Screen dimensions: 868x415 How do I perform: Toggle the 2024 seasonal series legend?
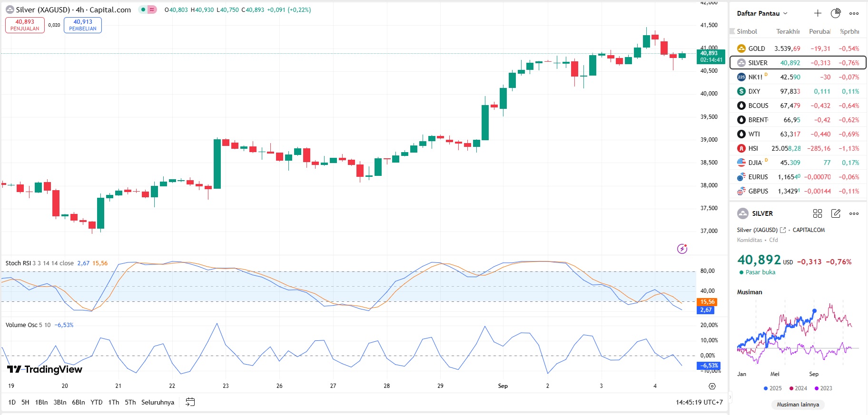[x=798, y=388]
